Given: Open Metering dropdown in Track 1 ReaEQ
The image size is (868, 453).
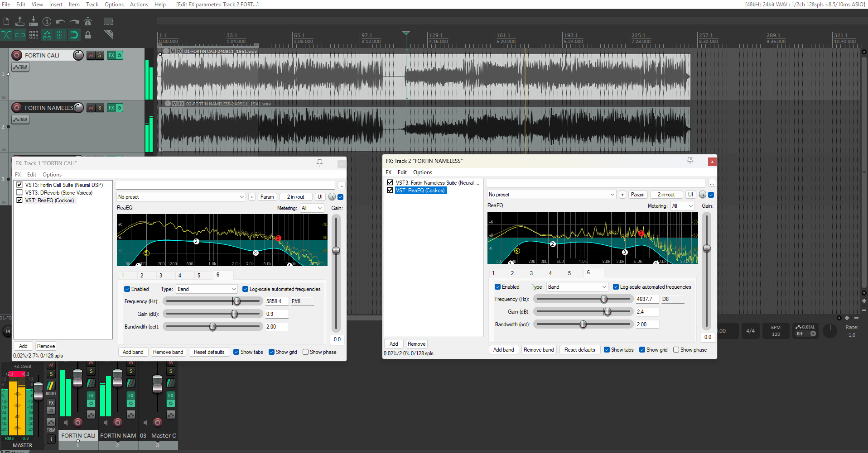Looking at the screenshot, I should click(x=312, y=208).
